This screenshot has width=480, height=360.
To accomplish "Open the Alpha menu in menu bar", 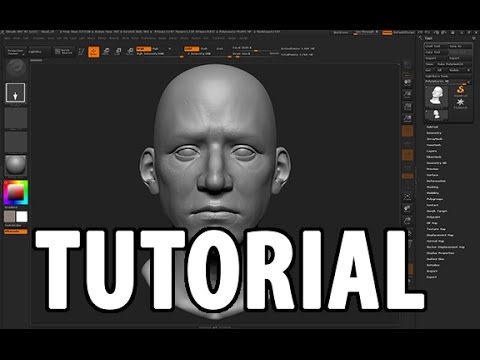I will pyautogui.click(x=7, y=38).
